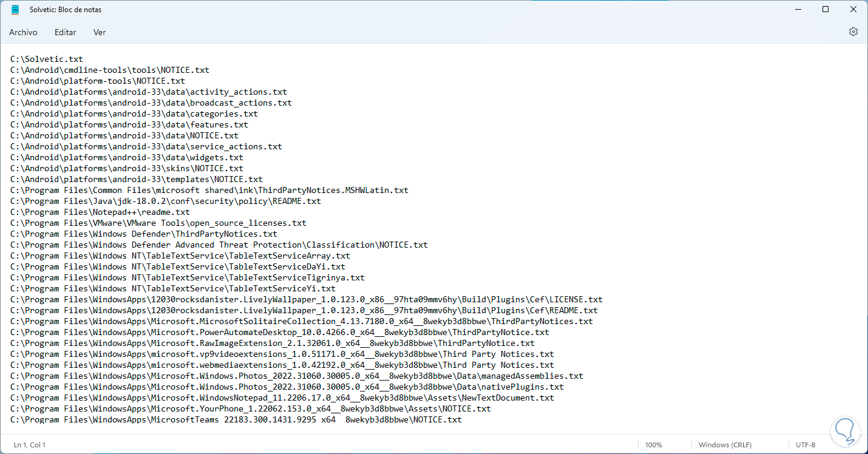868x454 pixels.
Task: Minimize the Bloc de notas window
Action: (797, 10)
